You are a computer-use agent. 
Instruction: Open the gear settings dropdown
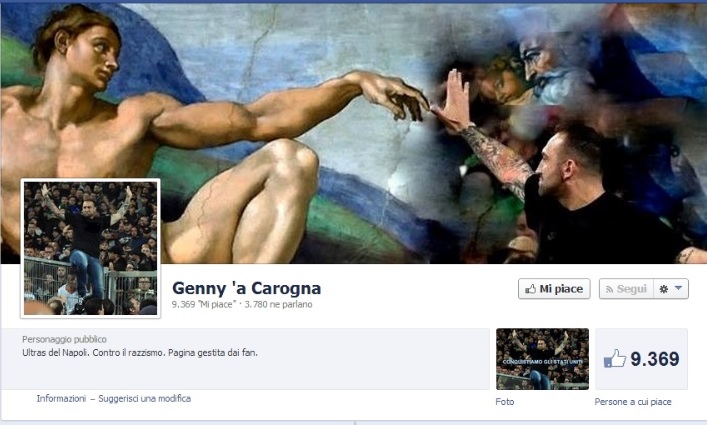tap(671, 289)
